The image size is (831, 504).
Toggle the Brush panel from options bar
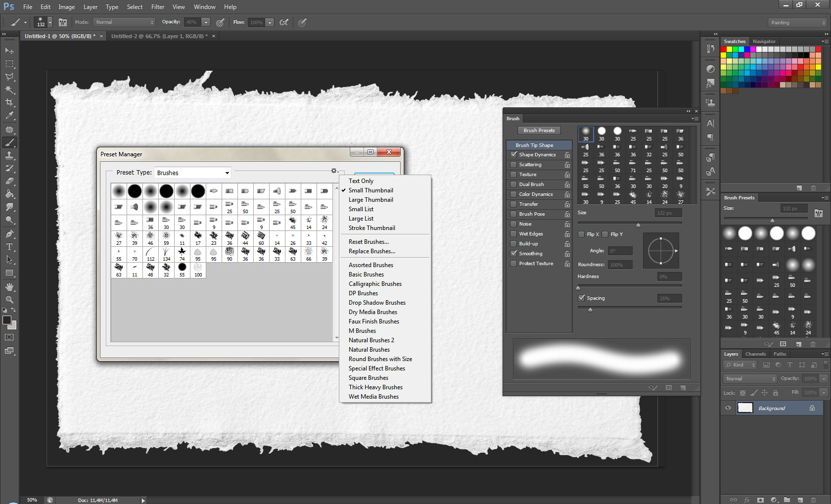[63, 22]
